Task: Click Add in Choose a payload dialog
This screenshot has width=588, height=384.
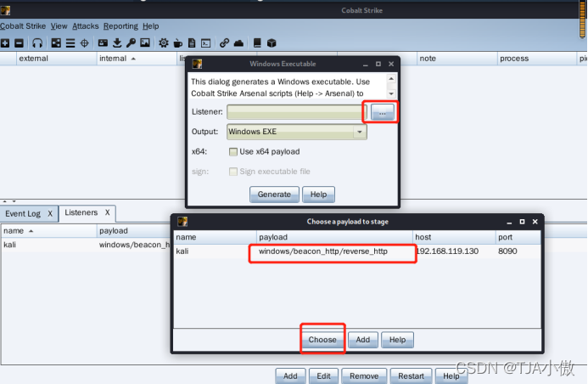Action: pos(362,340)
